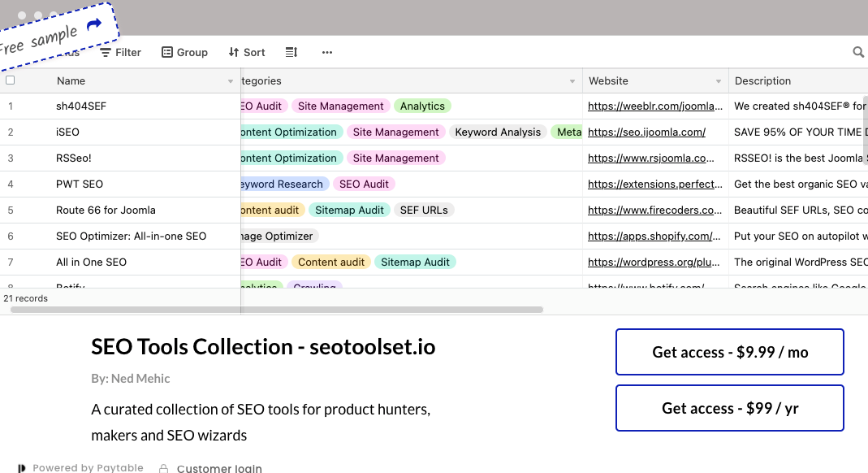Click the Paytable logo icon in footer
The height and width of the screenshot is (473, 868).
(x=21, y=468)
